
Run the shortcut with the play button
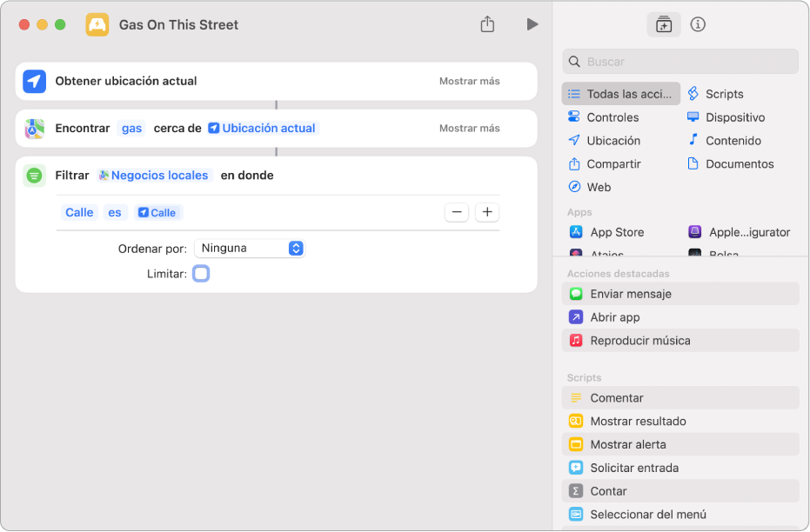point(532,24)
